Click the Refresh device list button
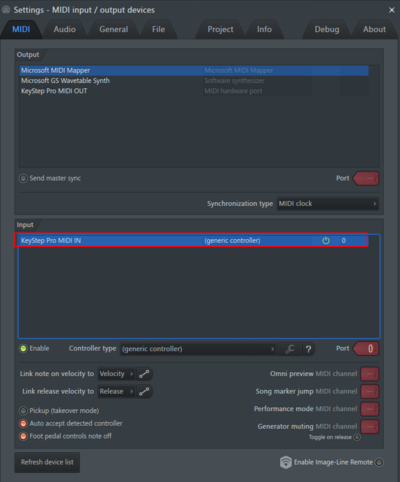Screen dimensions: 400x482 tap(47, 462)
